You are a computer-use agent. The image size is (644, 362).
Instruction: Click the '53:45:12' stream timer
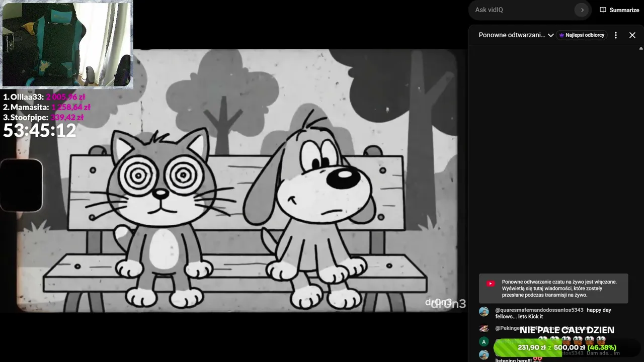(x=40, y=131)
